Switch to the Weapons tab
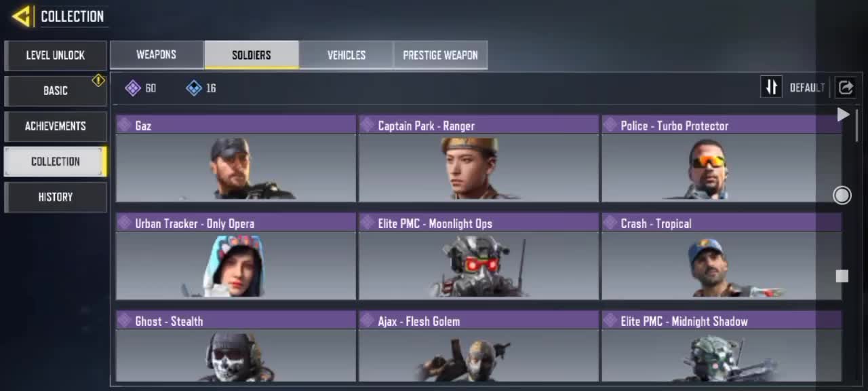 (157, 55)
